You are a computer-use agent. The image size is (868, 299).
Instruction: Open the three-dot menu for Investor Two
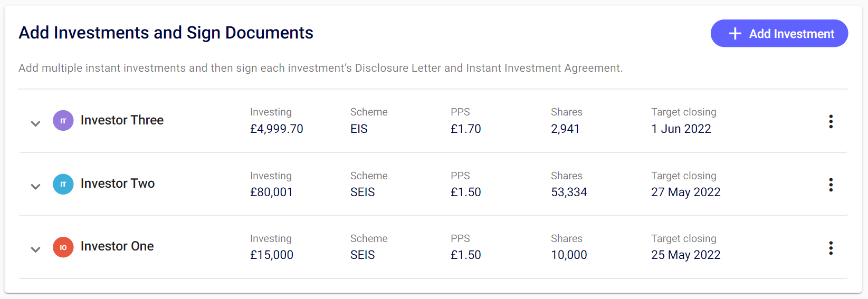[x=831, y=185]
